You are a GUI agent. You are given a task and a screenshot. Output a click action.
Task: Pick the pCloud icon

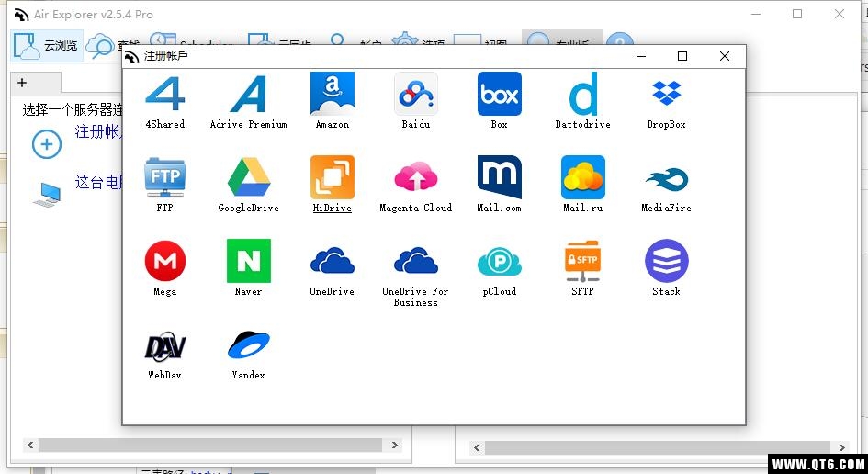click(x=500, y=262)
